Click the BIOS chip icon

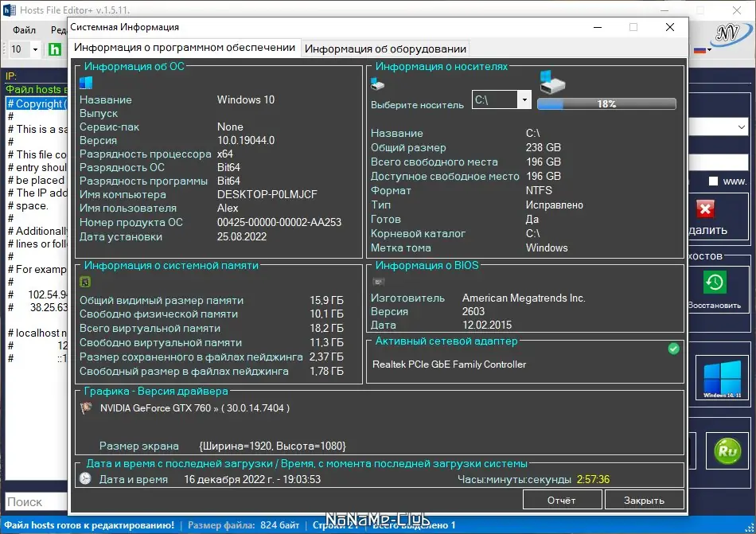coord(379,282)
